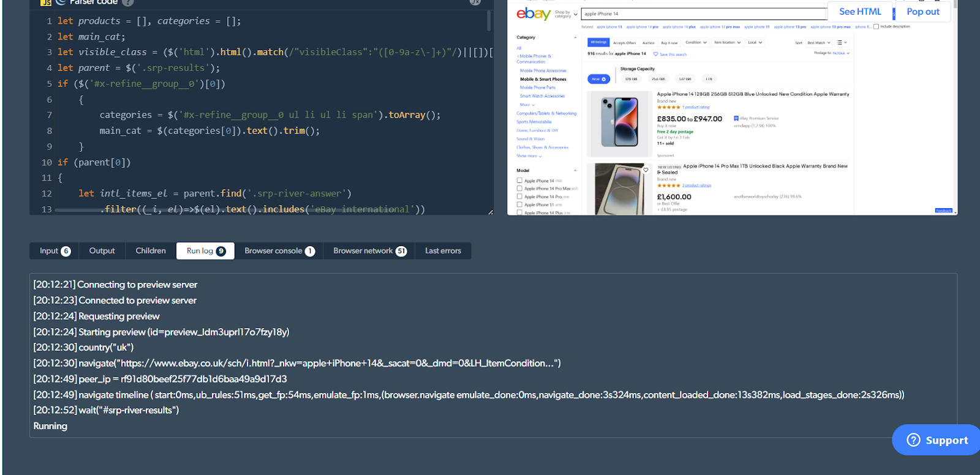Click the five-star rating of the first listing
The height and width of the screenshot is (475, 980).
click(x=669, y=107)
